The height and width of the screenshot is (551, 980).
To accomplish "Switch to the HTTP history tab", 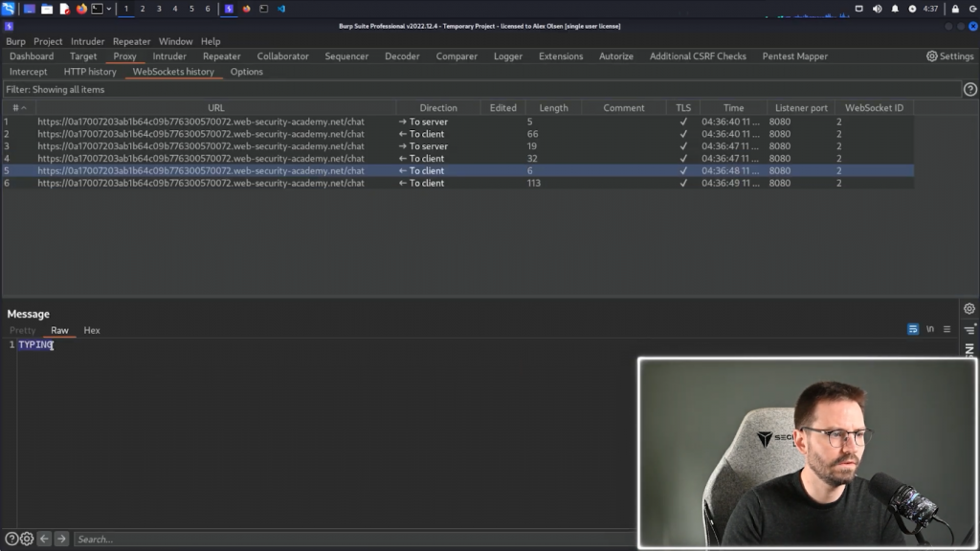I will pos(90,72).
